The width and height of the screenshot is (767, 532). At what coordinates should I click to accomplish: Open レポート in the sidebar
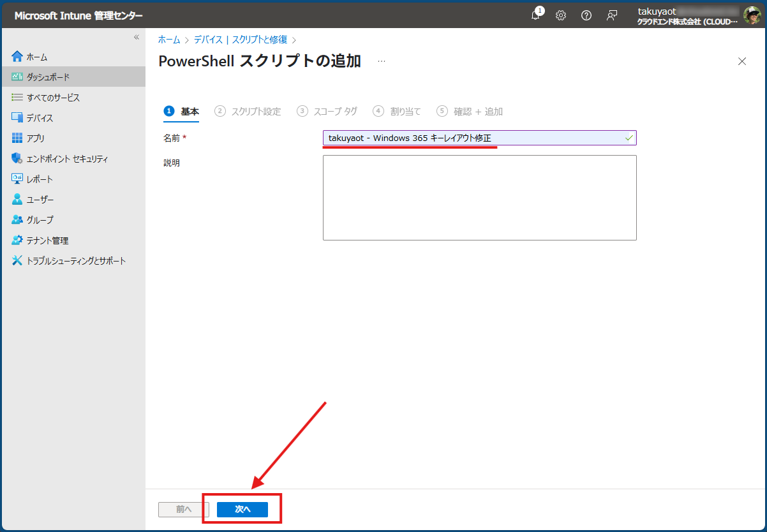click(x=73, y=179)
